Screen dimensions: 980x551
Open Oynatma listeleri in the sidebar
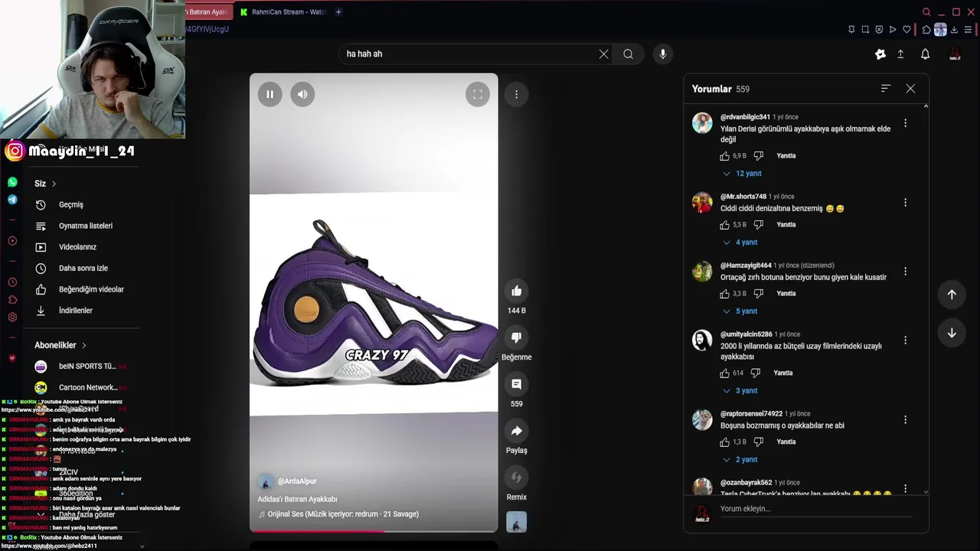86,226
